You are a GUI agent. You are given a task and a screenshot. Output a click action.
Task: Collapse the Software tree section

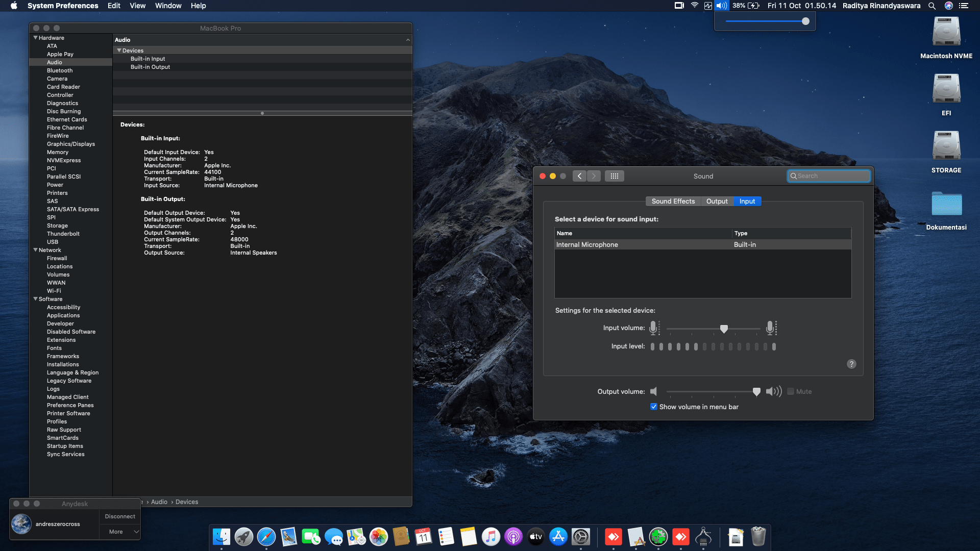tap(35, 299)
